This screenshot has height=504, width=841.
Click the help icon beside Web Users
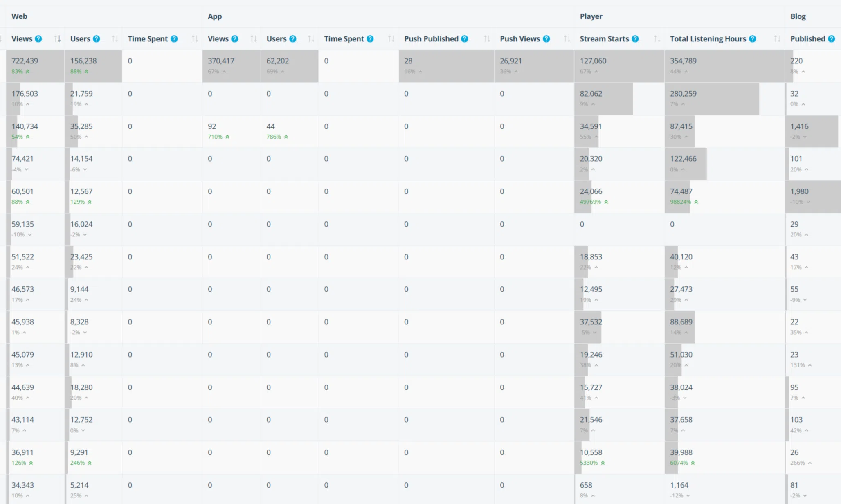pos(97,39)
